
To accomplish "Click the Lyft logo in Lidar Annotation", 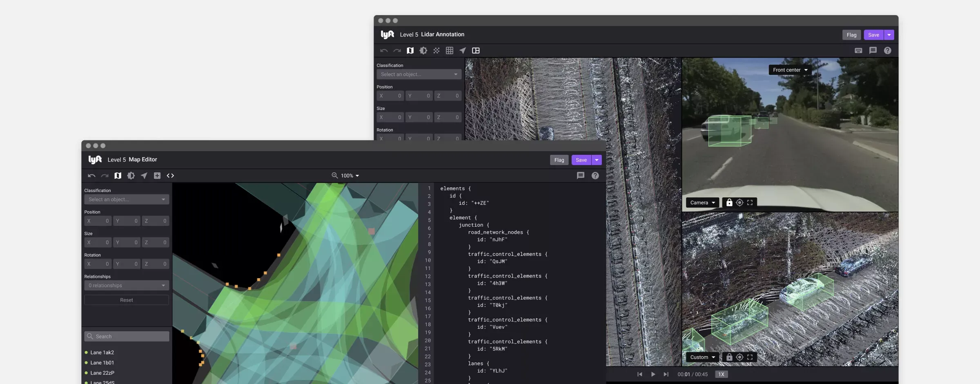I will point(388,35).
